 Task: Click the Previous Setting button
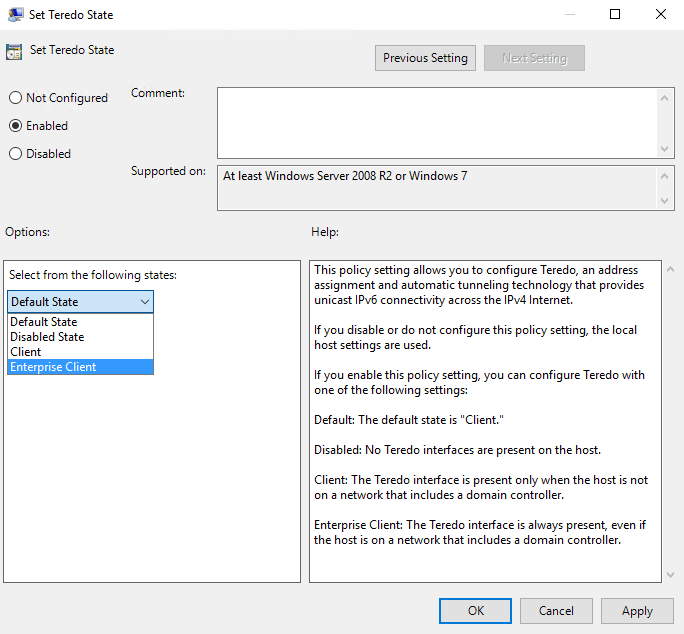coord(425,58)
